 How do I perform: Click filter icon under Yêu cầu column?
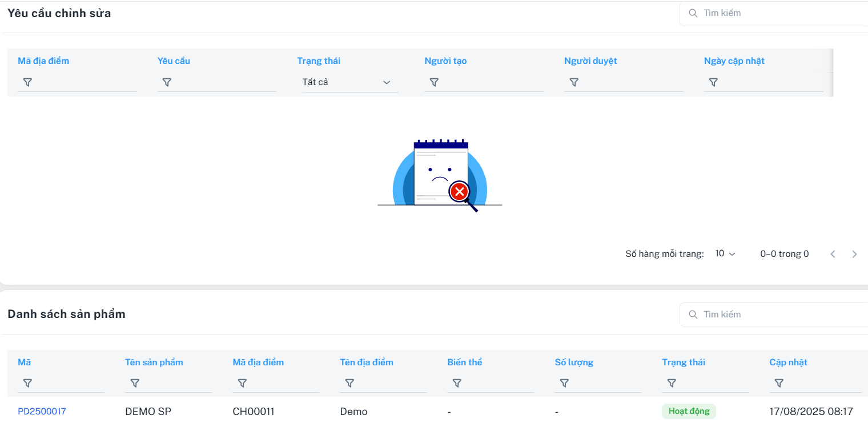167,82
